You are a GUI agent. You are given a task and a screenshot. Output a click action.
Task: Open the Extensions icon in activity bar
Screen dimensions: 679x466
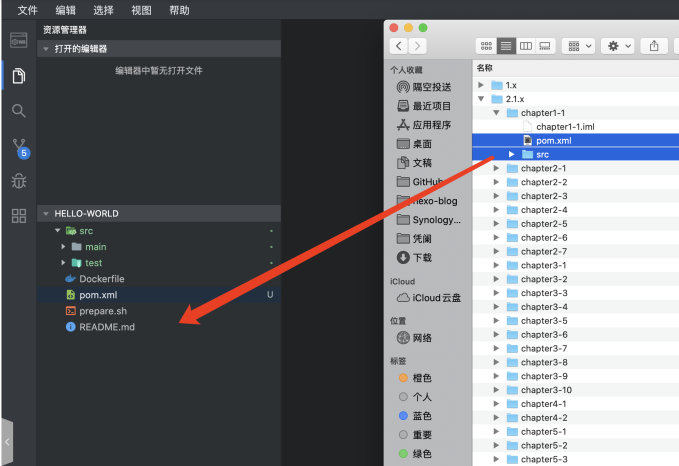19,216
